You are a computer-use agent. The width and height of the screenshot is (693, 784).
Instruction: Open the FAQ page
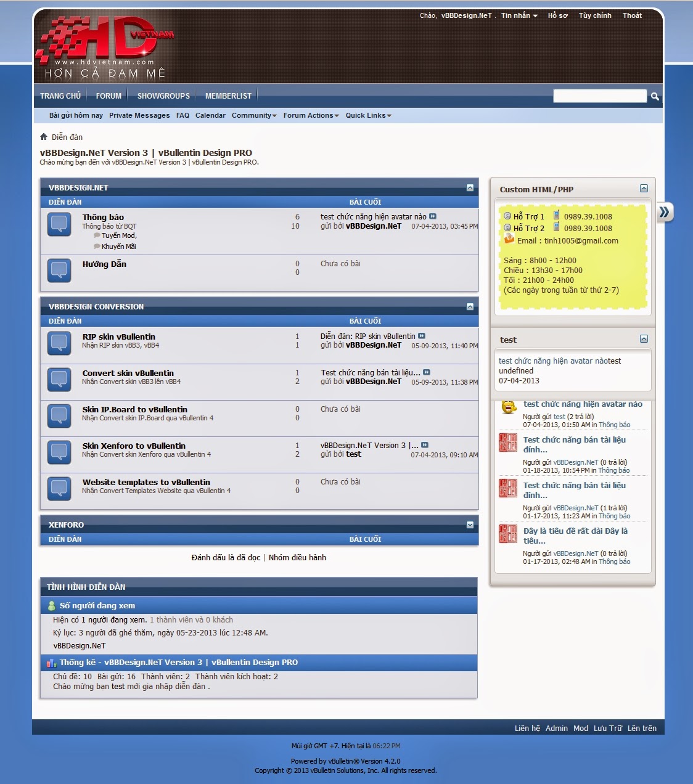[182, 115]
